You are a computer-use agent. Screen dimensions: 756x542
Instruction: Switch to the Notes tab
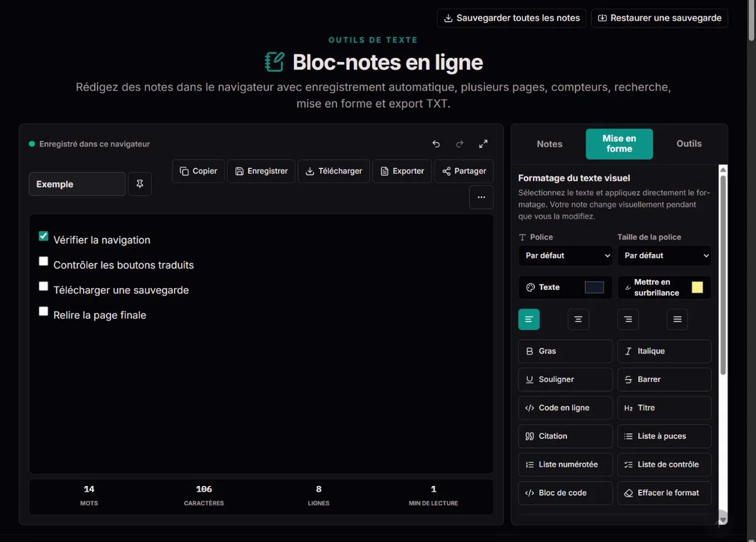[x=549, y=144]
